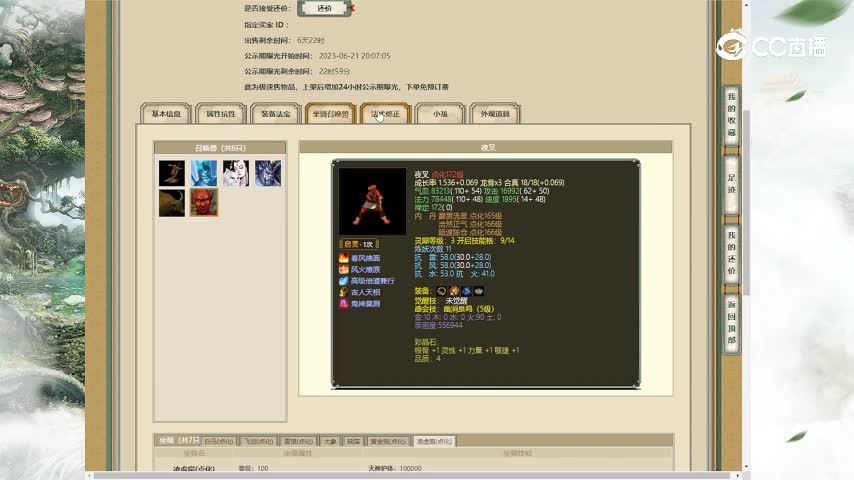Click the red X beside 还价
Viewport: 854px width, 480px height.
(x=352, y=8)
